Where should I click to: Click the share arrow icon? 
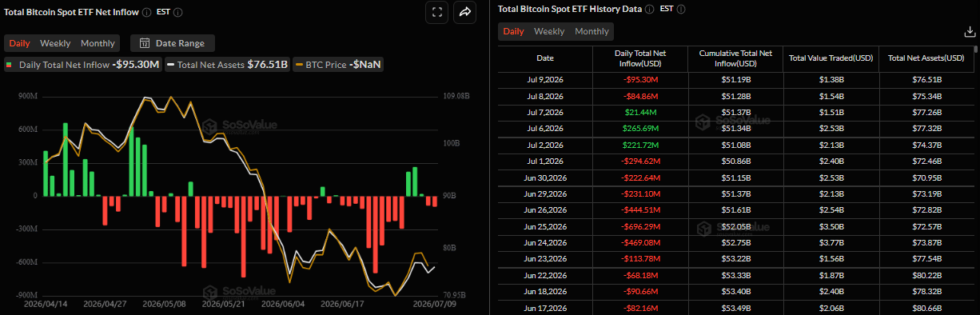(x=464, y=12)
